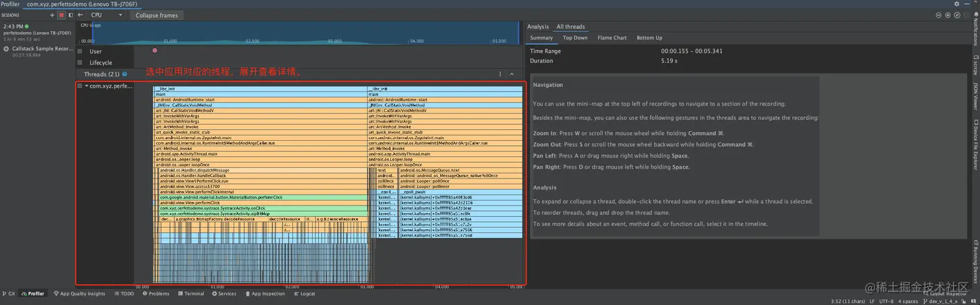Open the Services tool window
Image resolution: width=980 pixels, height=305 pixels.
click(224, 294)
